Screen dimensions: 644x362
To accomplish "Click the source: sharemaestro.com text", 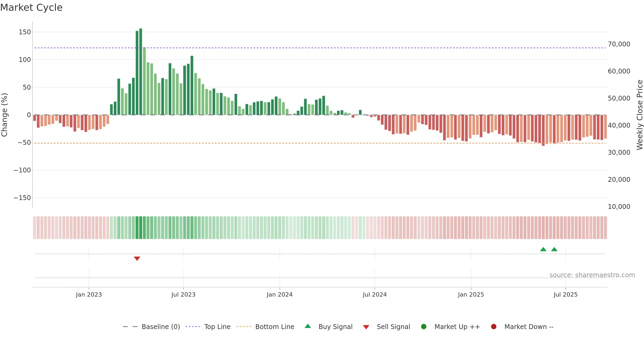I will click(x=592, y=275).
